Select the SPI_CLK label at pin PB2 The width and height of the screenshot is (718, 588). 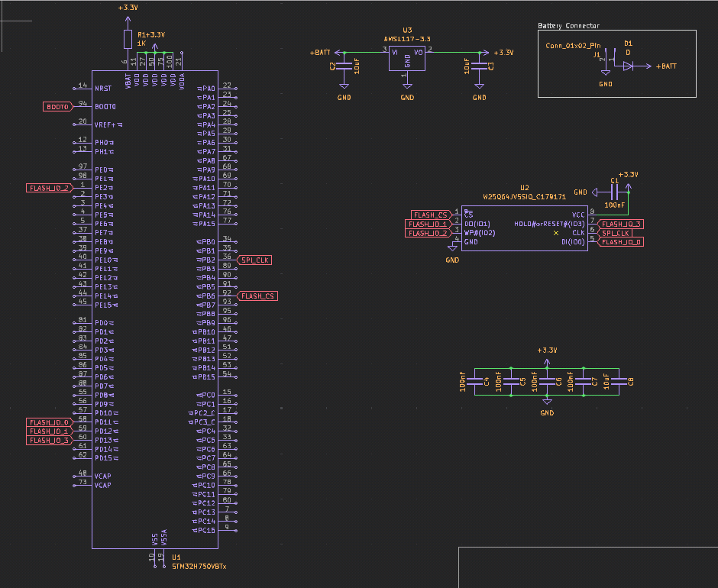coord(254,260)
